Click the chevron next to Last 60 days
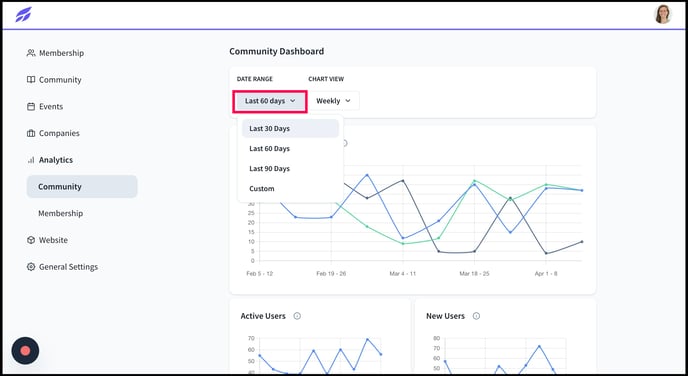The image size is (688, 376). pyautogui.click(x=293, y=101)
